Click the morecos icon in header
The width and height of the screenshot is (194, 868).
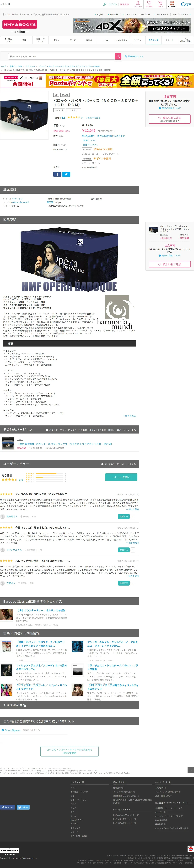[x=172, y=4]
